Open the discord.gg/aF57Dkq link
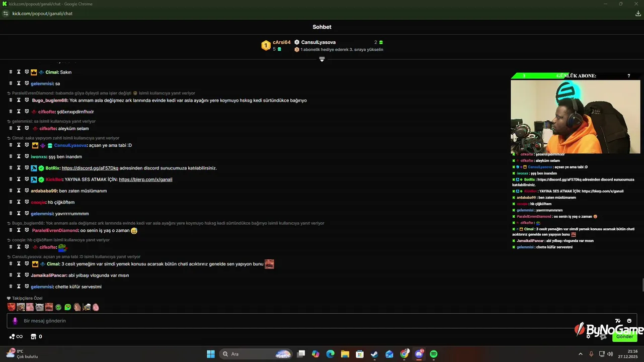Image resolution: width=644 pixels, height=362 pixels. [90, 168]
